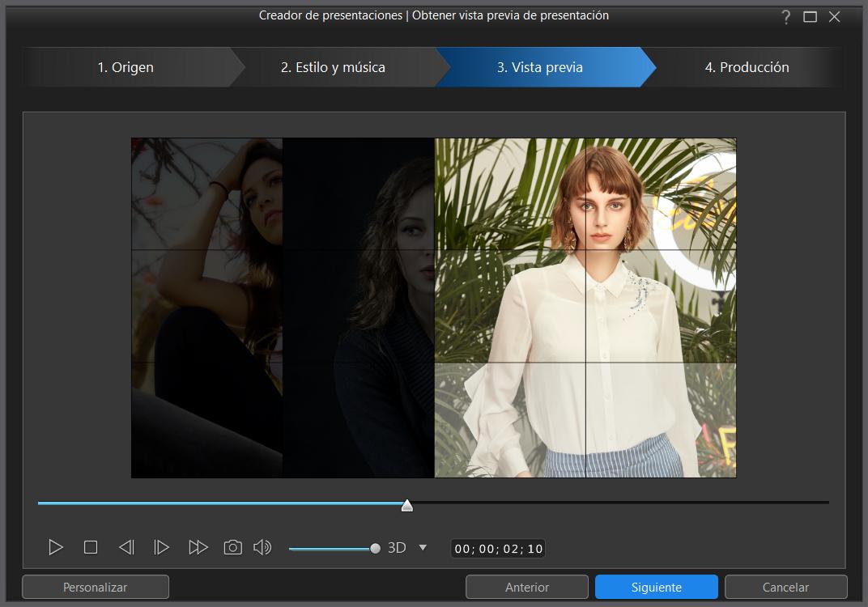This screenshot has width=868, height=607.
Task: Stop the preview playback
Action: (x=91, y=548)
